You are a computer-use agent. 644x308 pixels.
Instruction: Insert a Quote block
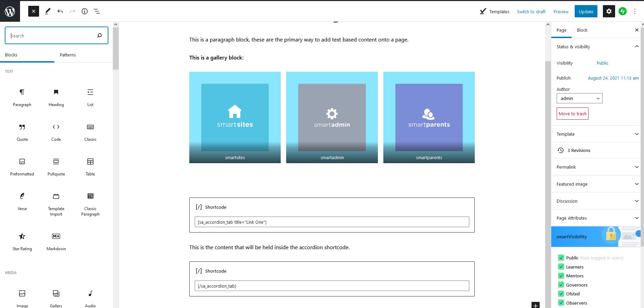[22, 132]
